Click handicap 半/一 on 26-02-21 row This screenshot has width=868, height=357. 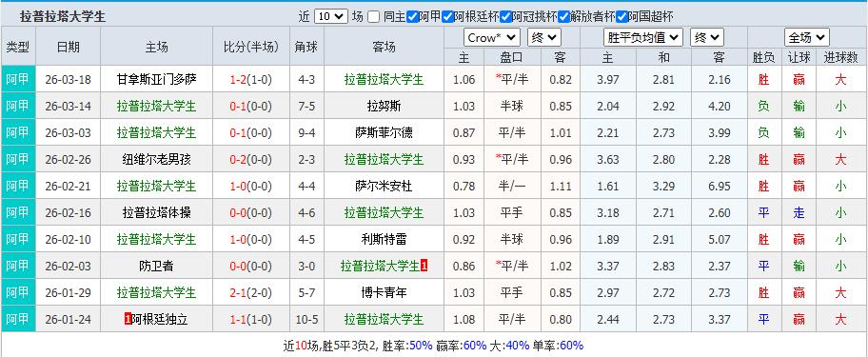pyautogui.click(x=511, y=186)
